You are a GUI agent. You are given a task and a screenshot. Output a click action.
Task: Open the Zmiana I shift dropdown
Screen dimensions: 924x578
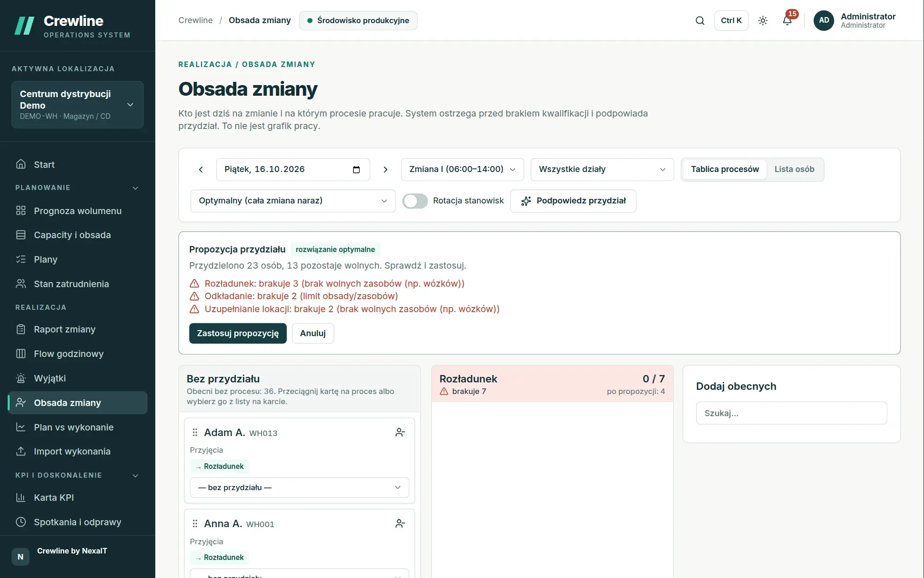point(462,170)
